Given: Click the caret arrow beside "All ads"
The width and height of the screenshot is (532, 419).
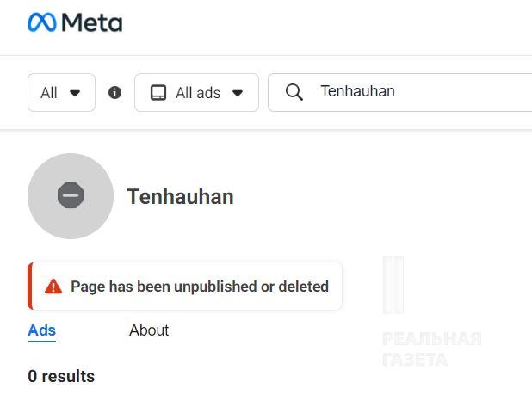Looking at the screenshot, I should (238, 93).
